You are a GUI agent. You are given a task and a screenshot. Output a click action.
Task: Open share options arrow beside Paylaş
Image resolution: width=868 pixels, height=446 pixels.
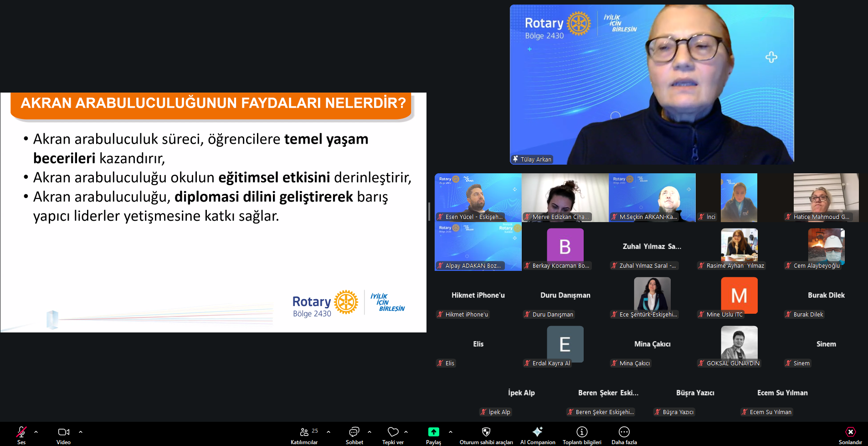451,431
